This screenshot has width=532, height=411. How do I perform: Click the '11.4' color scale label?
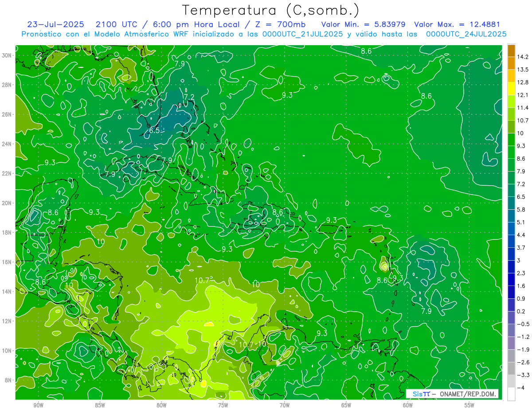(522, 107)
